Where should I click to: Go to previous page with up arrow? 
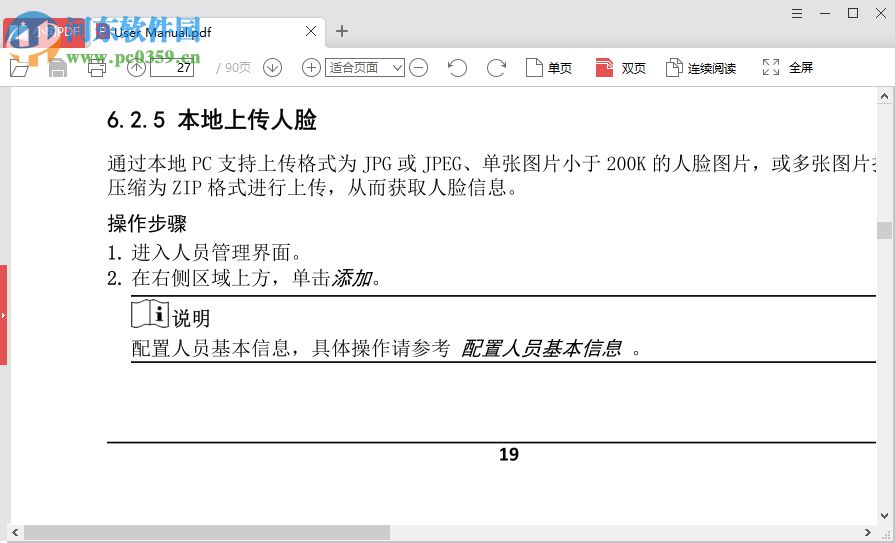pos(136,68)
